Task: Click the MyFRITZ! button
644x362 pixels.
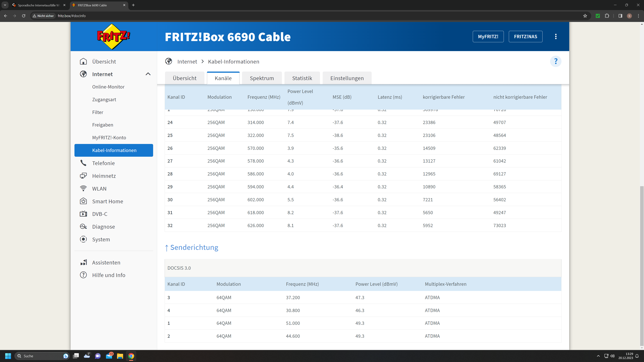Action: coord(488,37)
